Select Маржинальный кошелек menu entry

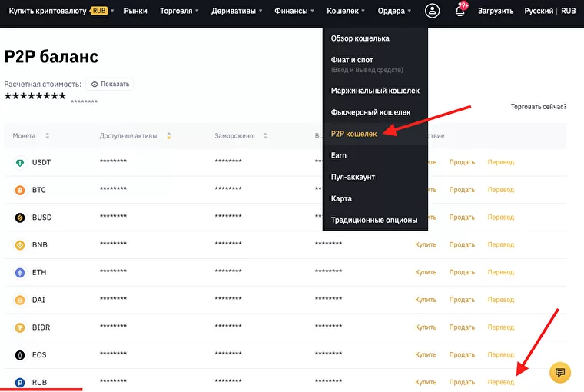click(x=375, y=91)
